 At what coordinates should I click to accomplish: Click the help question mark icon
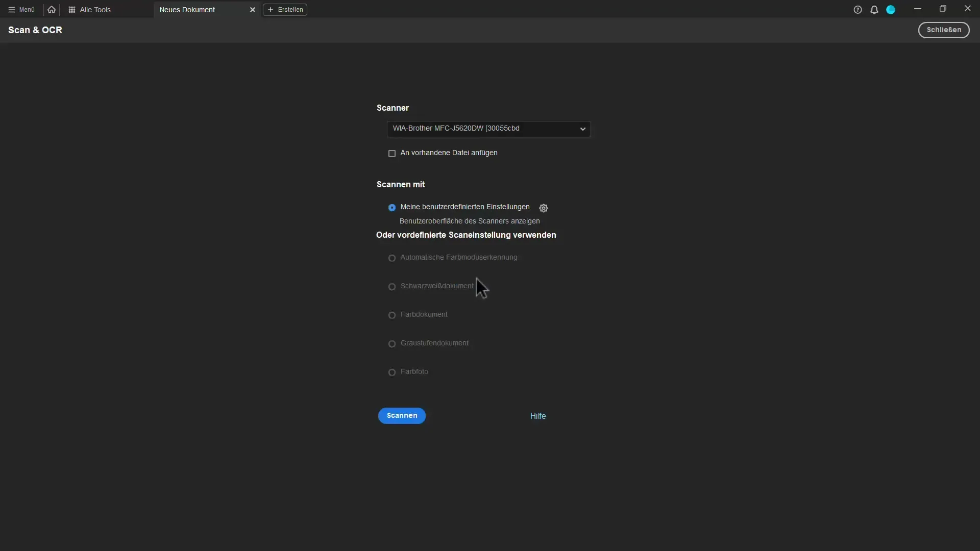[857, 9]
